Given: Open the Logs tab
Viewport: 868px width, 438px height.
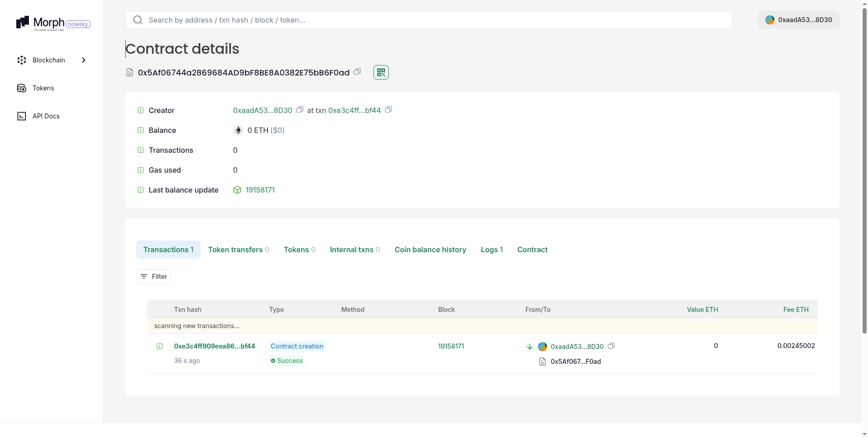Looking at the screenshot, I should tap(492, 250).
